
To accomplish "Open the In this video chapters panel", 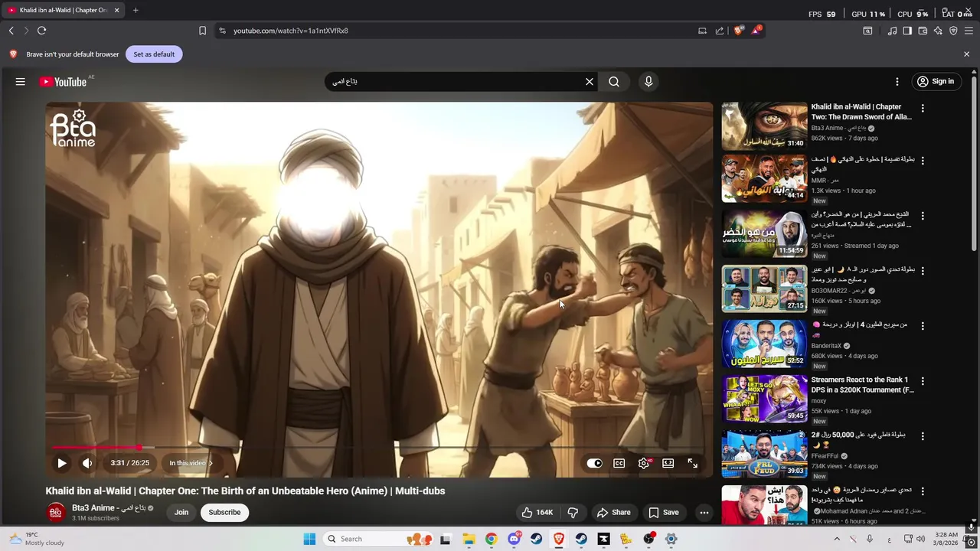I will [x=191, y=463].
